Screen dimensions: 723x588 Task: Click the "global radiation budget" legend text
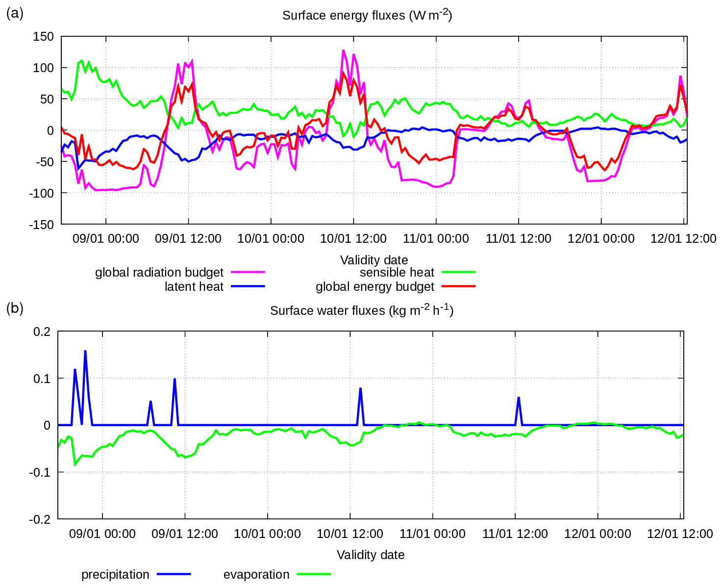click(159, 272)
